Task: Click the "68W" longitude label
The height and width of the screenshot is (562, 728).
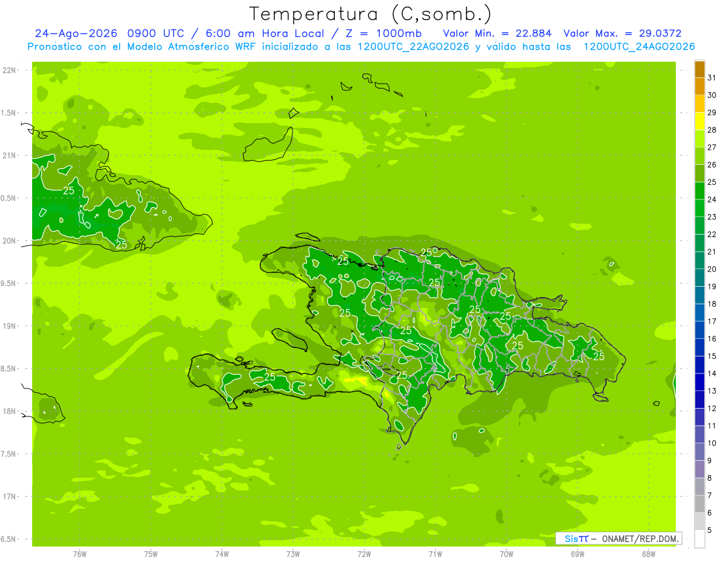Action: pos(649,554)
